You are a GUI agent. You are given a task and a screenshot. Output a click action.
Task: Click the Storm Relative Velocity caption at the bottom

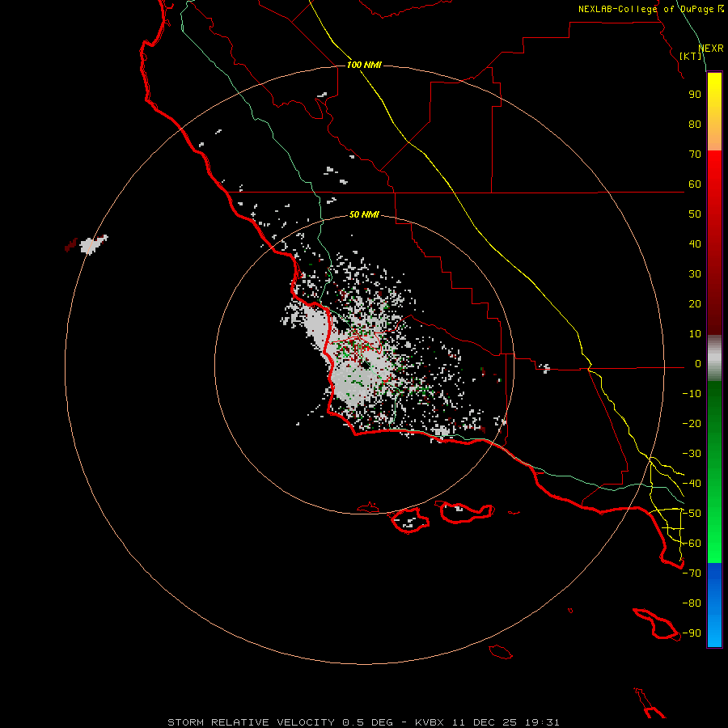coord(363,722)
